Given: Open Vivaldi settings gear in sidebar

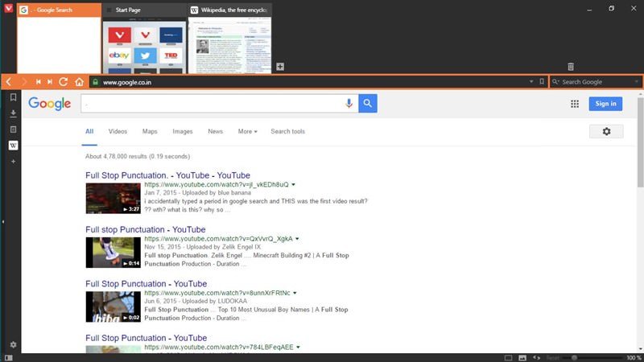Looking at the screenshot, I should tap(13, 345).
